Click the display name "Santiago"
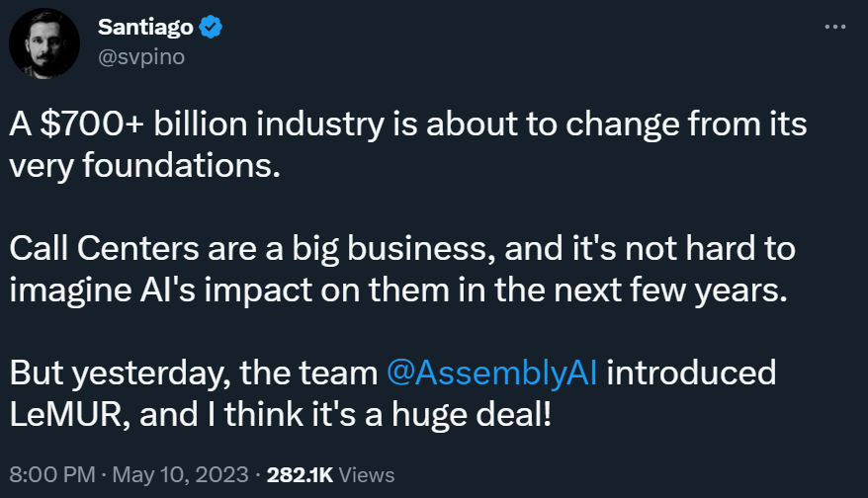The image size is (868, 498). point(145,28)
